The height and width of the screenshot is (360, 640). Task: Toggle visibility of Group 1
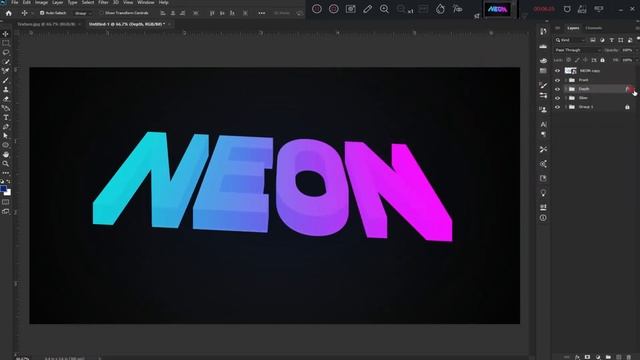557,107
